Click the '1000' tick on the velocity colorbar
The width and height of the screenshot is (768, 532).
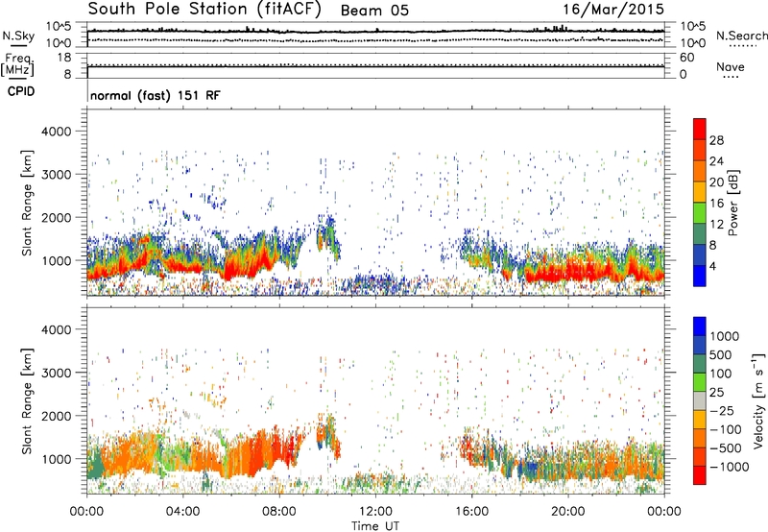tap(724, 336)
